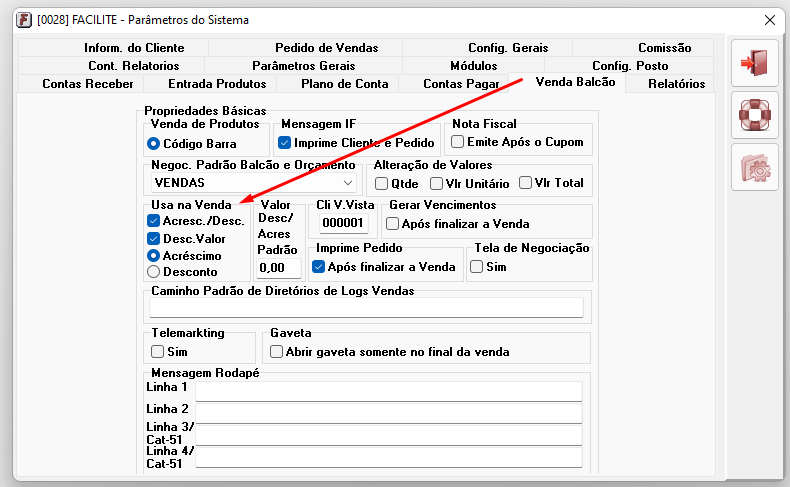Select the Acréscimo radio button

click(184, 255)
